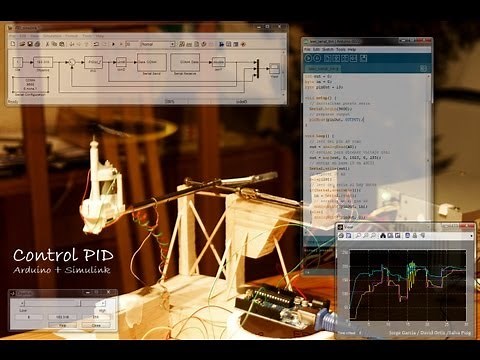This screenshot has width=480, height=360.
Task: Click middle gain value field in Slider Gain
Action: [62, 317]
